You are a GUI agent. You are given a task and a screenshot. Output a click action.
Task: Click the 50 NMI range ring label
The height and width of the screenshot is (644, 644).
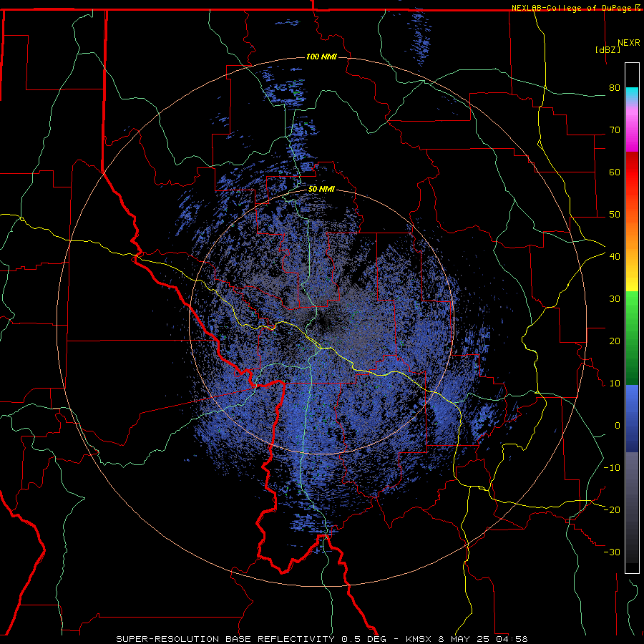click(x=321, y=190)
